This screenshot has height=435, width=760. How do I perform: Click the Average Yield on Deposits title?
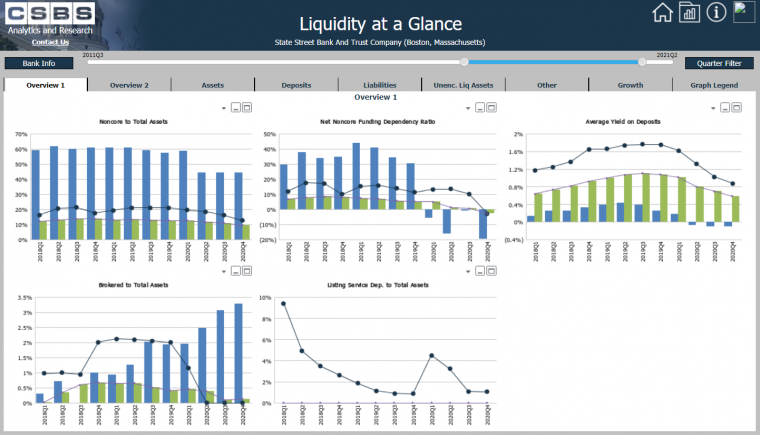[623, 122]
